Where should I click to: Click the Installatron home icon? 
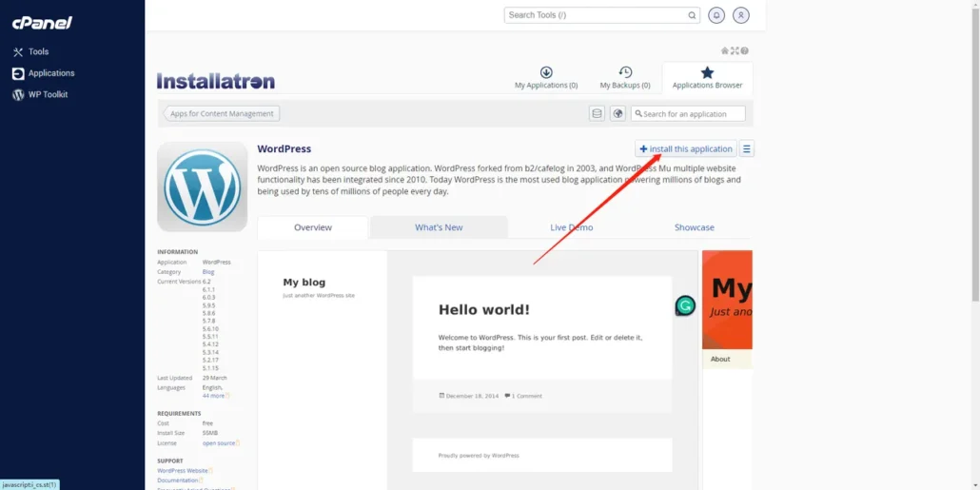(725, 50)
